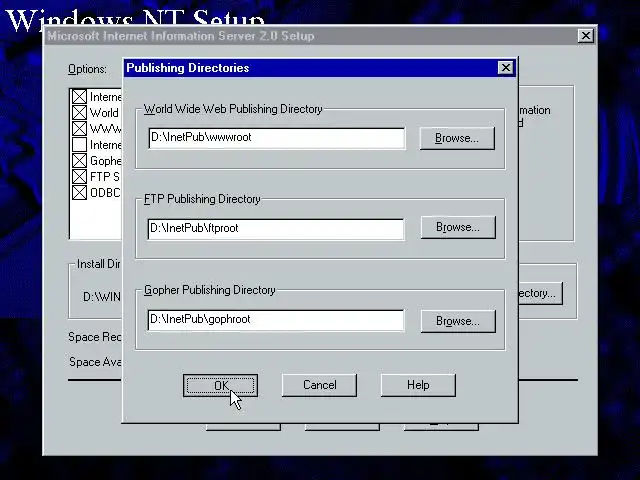The width and height of the screenshot is (640, 480).
Task: Browse for the Gopher publishing directory
Action: pyautogui.click(x=458, y=321)
